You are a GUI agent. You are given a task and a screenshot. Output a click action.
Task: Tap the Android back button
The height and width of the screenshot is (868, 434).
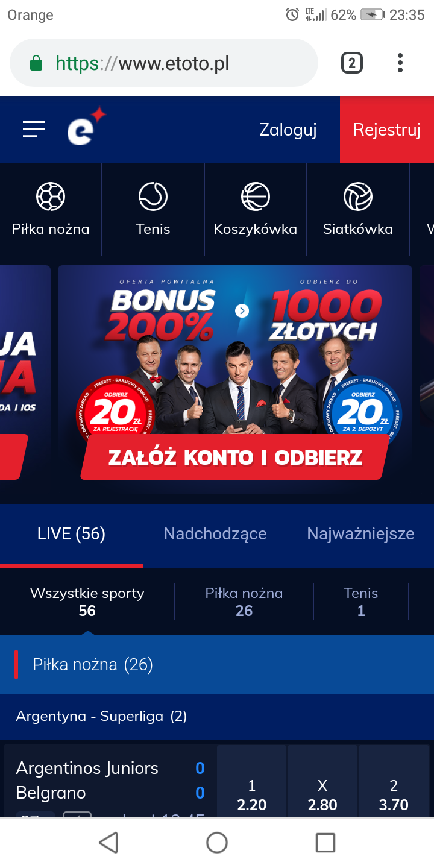108,843
